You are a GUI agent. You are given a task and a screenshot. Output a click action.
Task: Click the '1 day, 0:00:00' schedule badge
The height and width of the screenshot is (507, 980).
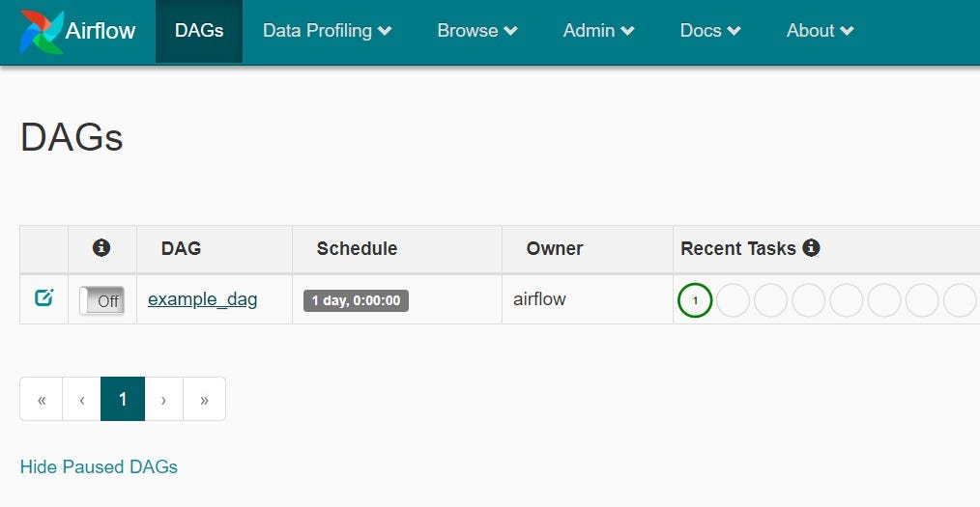[x=357, y=300]
